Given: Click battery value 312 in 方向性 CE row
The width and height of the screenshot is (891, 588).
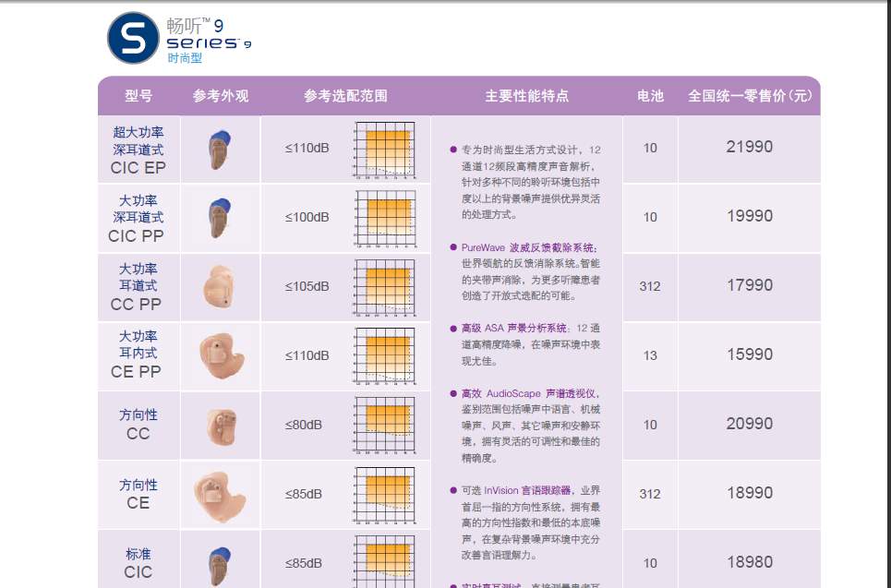Looking at the screenshot, I should click(650, 494).
